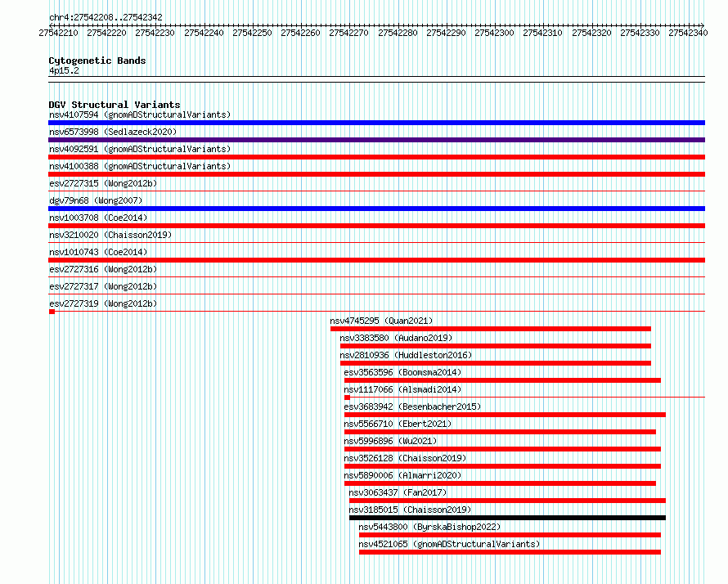The width and height of the screenshot is (728, 584).
Task: Open nsv1117066 (Alsmadi2014) label
Action: [402, 389]
